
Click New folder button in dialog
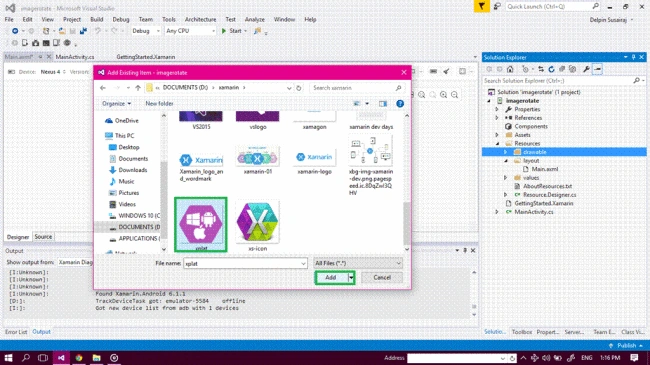[x=159, y=104]
